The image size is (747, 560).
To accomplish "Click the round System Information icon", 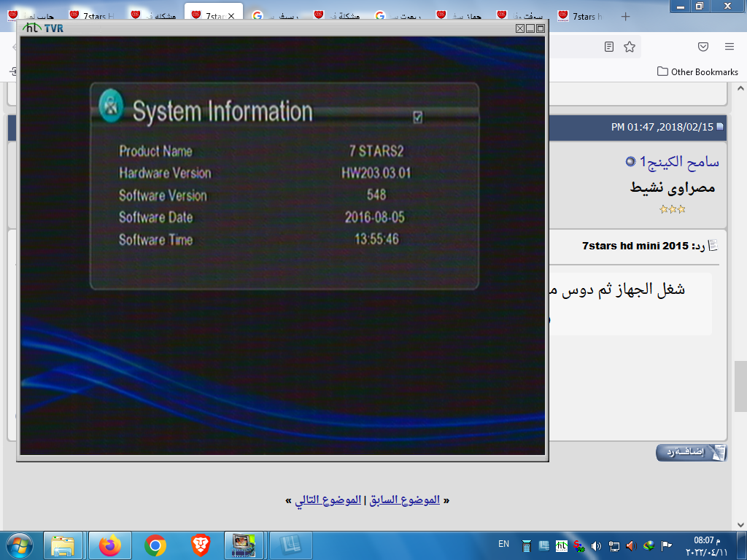I will (111, 106).
